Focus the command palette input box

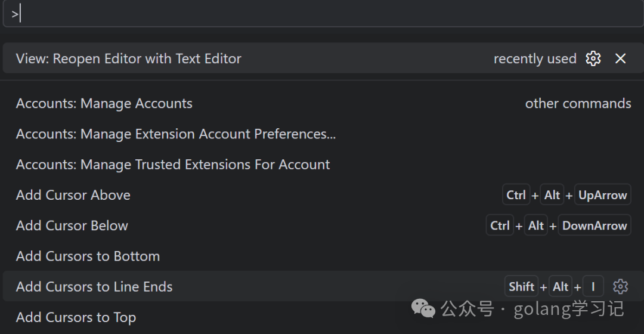coord(322,14)
